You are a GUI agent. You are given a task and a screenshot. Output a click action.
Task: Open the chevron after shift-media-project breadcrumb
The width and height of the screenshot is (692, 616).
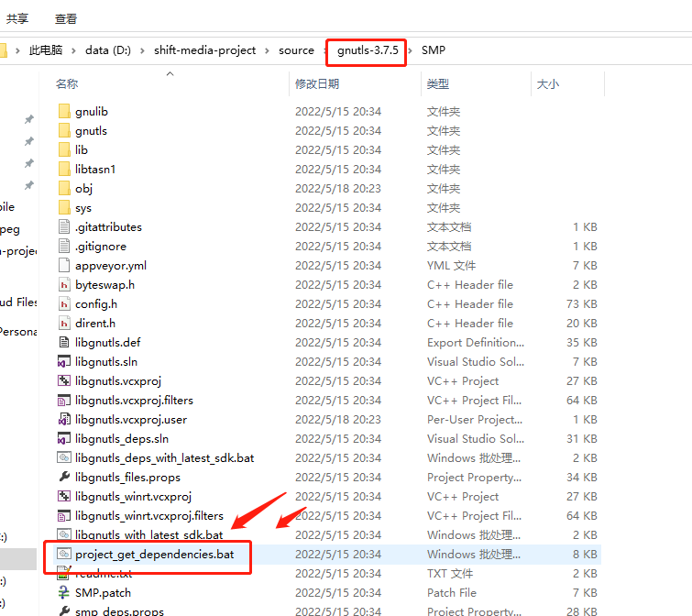[268, 50]
